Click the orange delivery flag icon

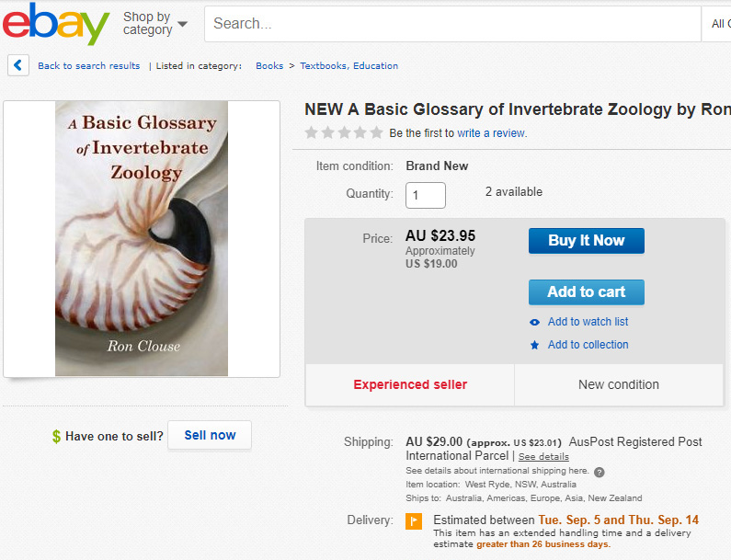coord(415,521)
